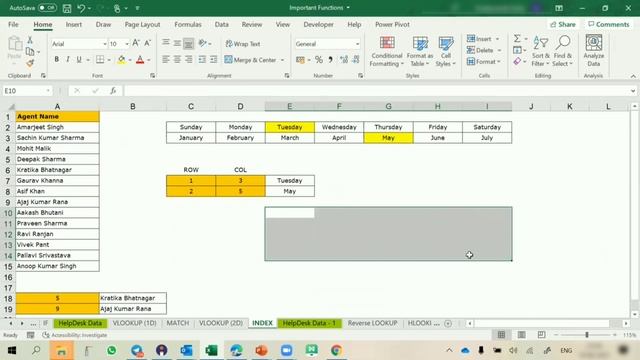Click the Center align icon
The image size is (640, 360).
tap(177, 60)
